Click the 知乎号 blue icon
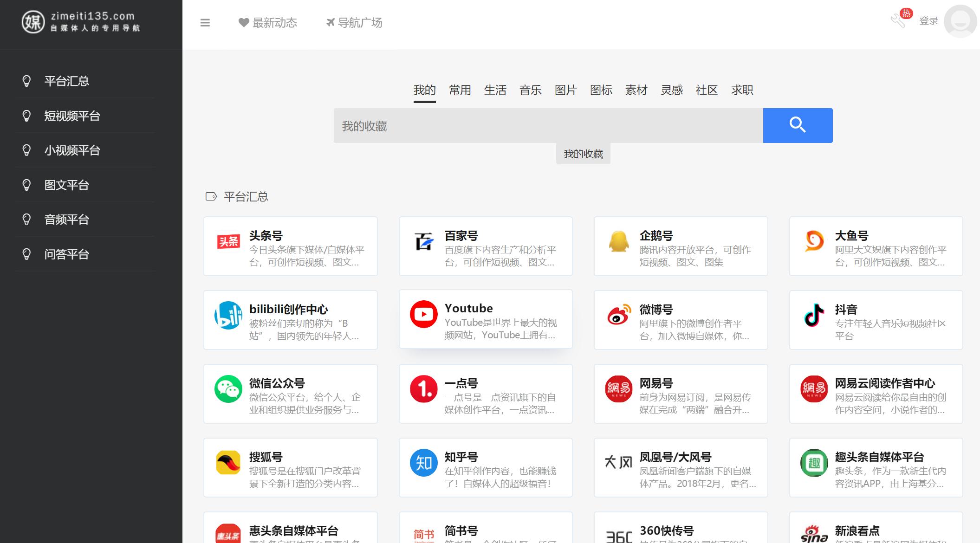The width and height of the screenshot is (980, 543). pyautogui.click(x=423, y=463)
